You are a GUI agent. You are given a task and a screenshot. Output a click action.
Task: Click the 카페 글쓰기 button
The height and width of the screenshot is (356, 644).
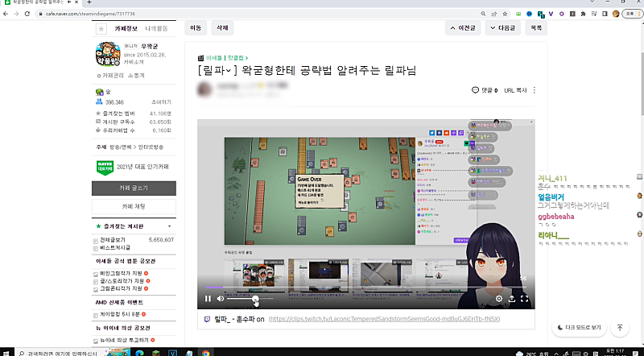click(x=133, y=188)
